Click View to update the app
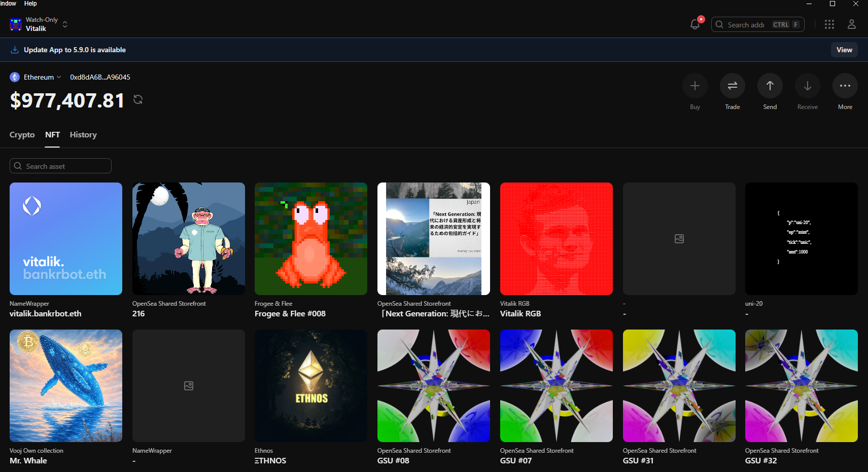868x472 pixels. pos(844,50)
